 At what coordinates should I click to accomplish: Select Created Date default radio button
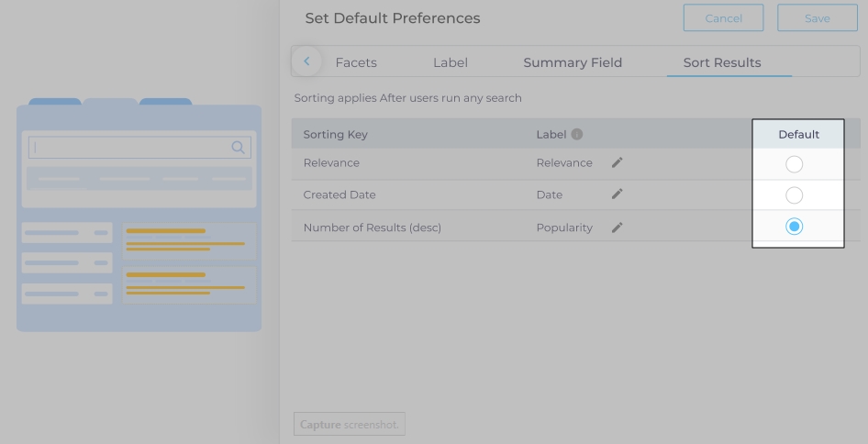[x=795, y=195]
